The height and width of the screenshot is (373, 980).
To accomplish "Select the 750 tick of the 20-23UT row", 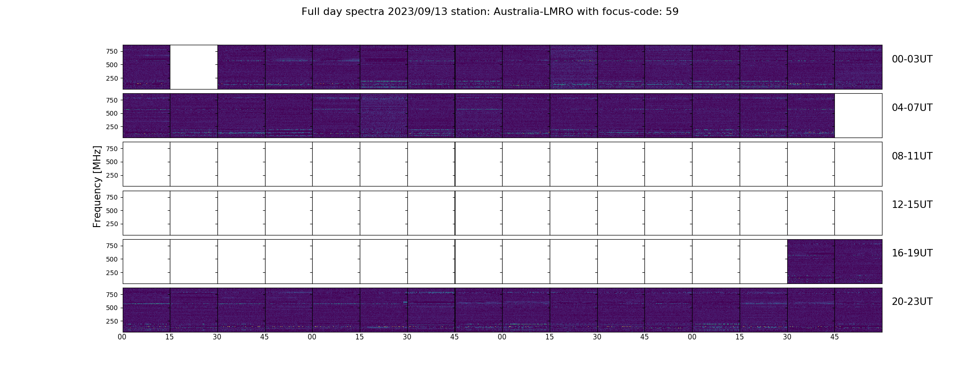I will (112, 295).
